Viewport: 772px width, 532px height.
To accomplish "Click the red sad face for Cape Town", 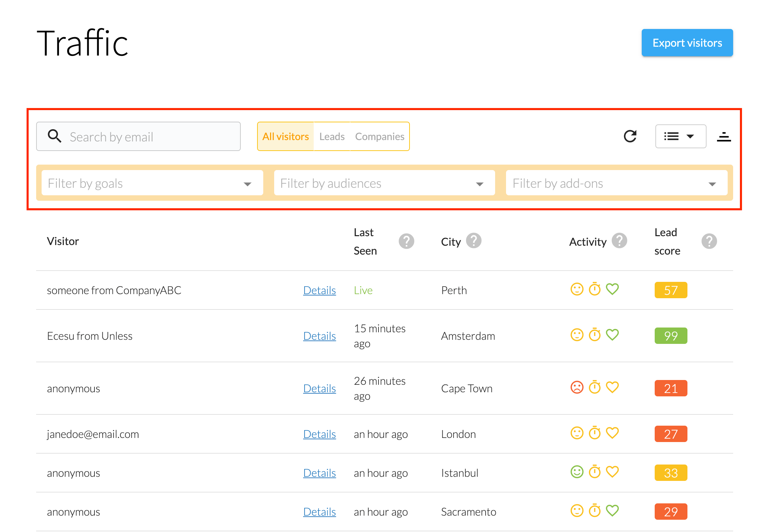I will point(577,387).
